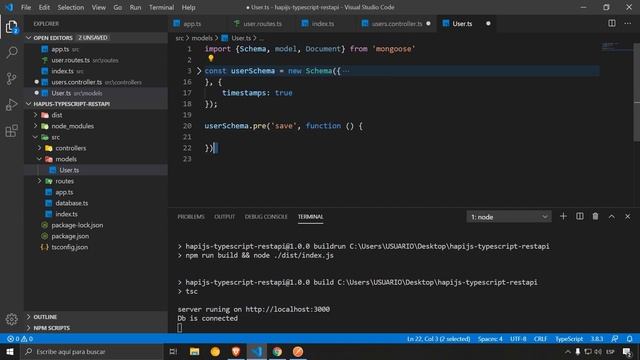Switch to the users.controller.ts editor tab
The width and height of the screenshot is (640, 360).
tap(396, 24)
